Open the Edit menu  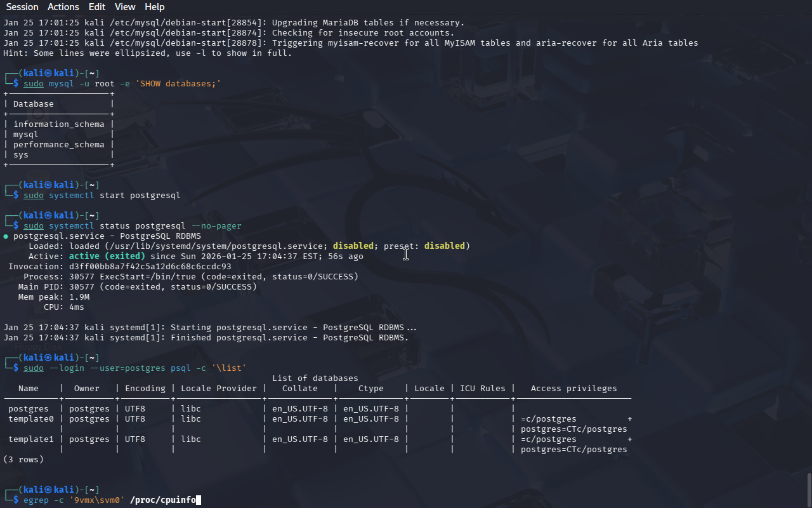97,7
